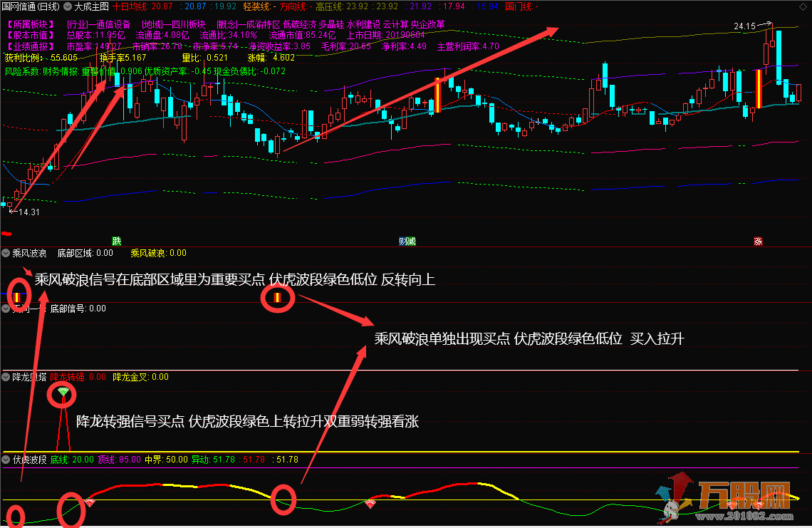Click the 顶线: 85.00 value
The height and width of the screenshot is (528, 812).
(x=119, y=460)
